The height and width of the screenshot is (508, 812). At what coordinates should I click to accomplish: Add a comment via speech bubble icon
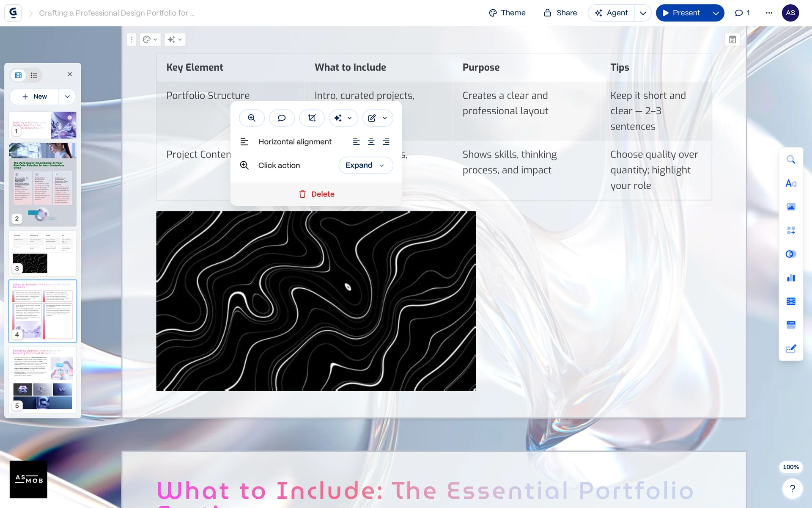[x=282, y=118]
